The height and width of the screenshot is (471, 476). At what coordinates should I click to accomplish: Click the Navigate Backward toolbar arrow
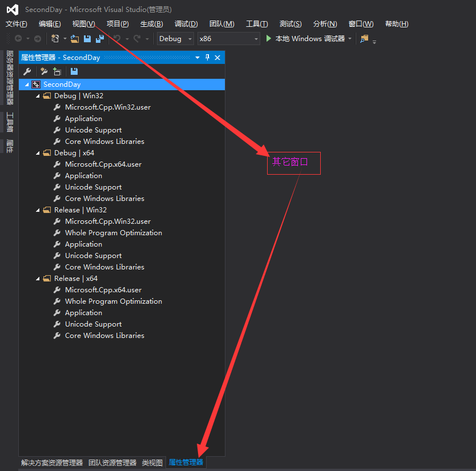(18, 39)
